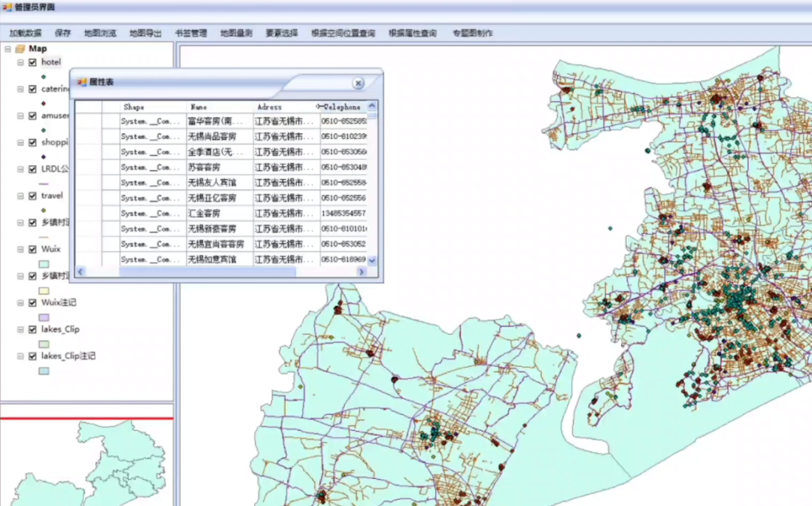Open the 根据属性查询 menu
This screenshot has width=812, height=506.
coord(413,33)
